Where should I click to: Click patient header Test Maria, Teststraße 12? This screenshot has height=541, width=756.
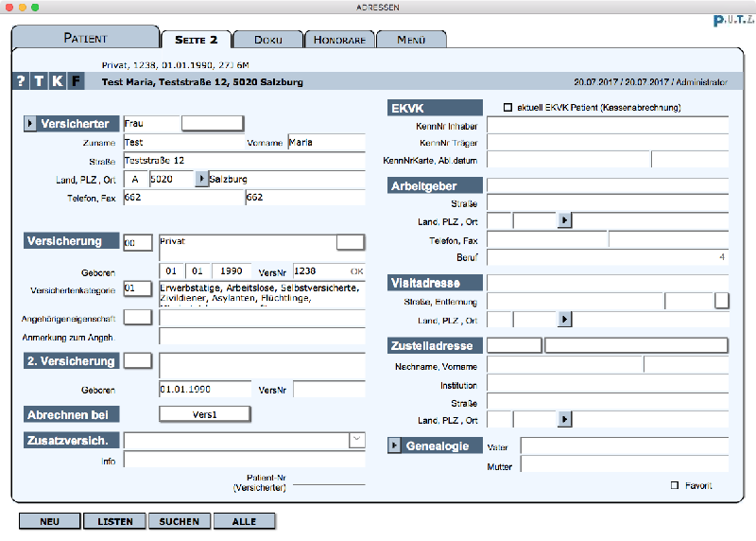(202, 82)
